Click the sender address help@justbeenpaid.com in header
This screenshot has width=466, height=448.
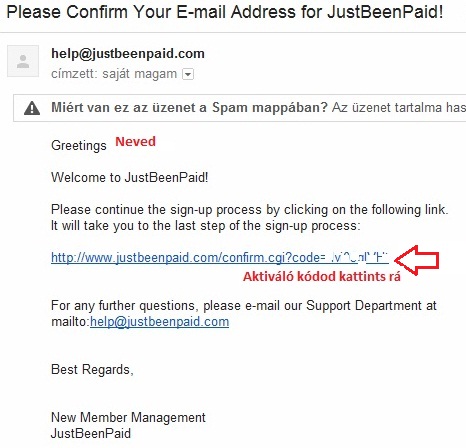tap(128, 54)
